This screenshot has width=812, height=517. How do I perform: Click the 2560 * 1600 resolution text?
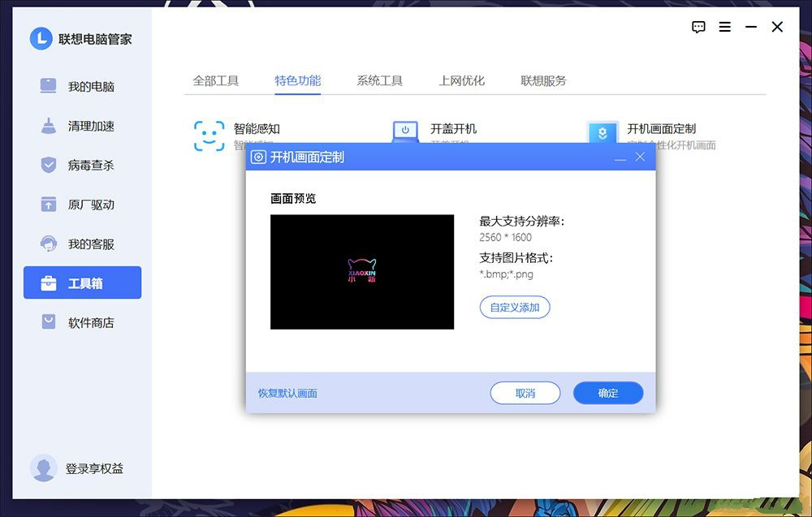click(x=505, y=237)
